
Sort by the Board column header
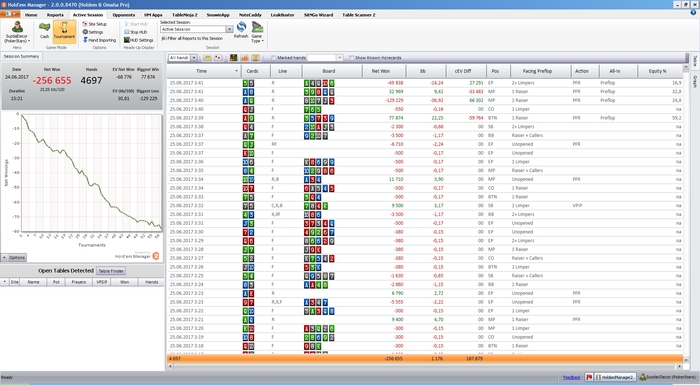(x=332, y=71)
